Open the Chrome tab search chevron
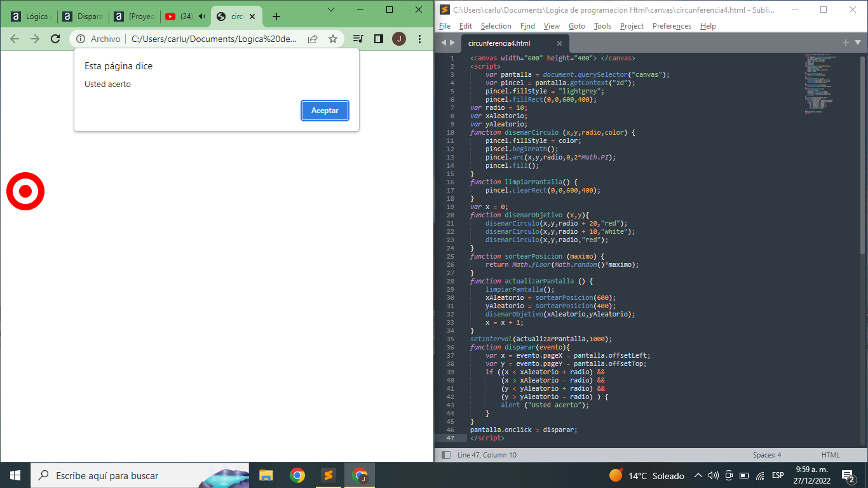The image size is (868, 488). click(331, 10)
